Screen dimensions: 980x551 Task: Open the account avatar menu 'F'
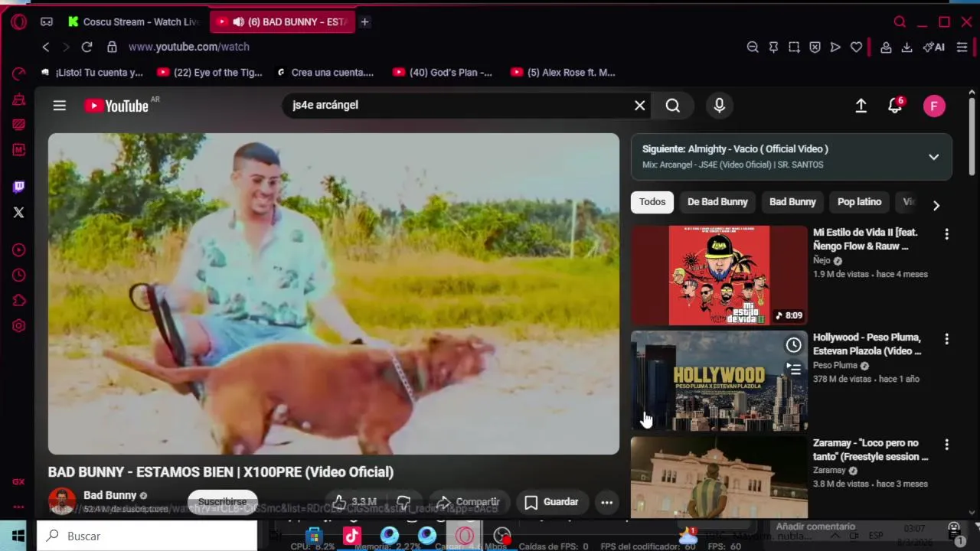(x=934, y=106)
